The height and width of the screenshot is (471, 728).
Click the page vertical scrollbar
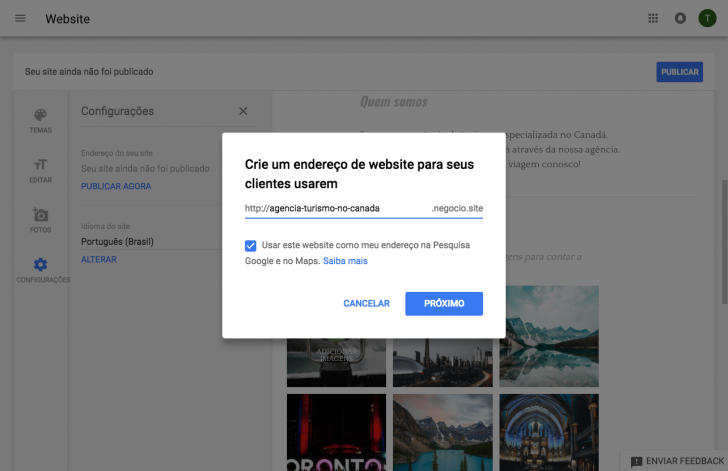[724, 242]
